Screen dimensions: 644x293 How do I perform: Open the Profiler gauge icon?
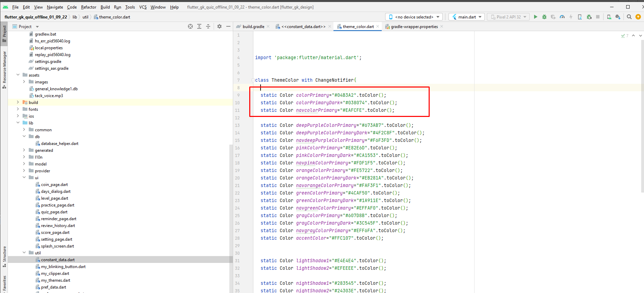[562, 17]
